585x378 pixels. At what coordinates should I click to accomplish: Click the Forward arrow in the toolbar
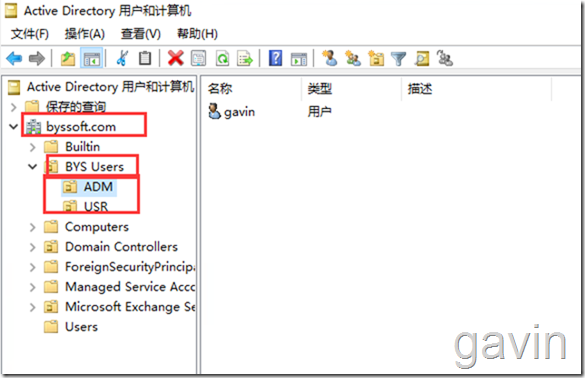point(37,59)
